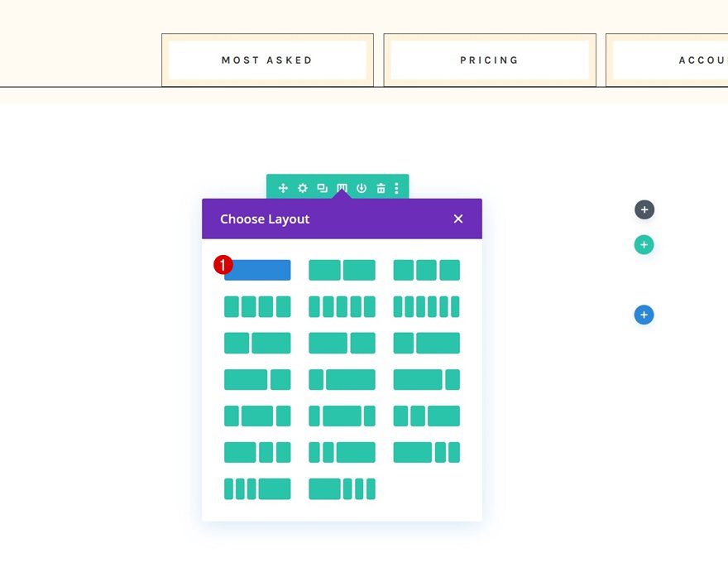Image resolution: width=728 pixels, height=582 pixels.
Task: Add a new row with the green plus icon
Action: (644, 244)
